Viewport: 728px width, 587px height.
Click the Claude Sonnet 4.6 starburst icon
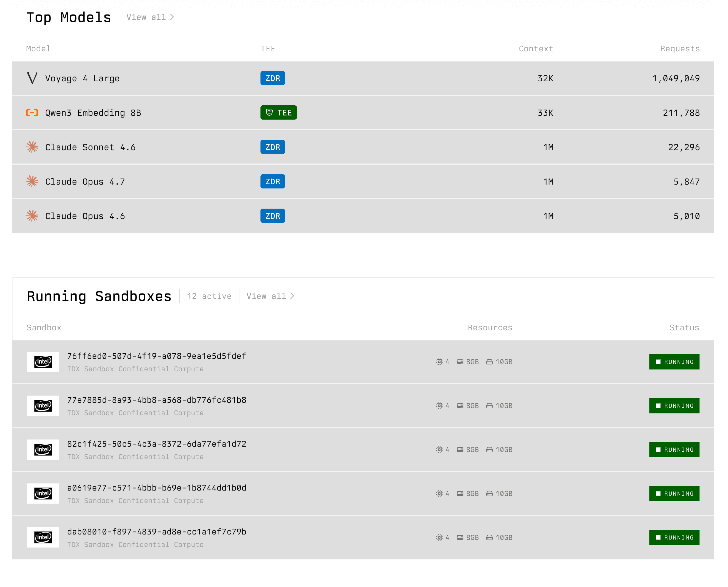[x=32, y=147]
